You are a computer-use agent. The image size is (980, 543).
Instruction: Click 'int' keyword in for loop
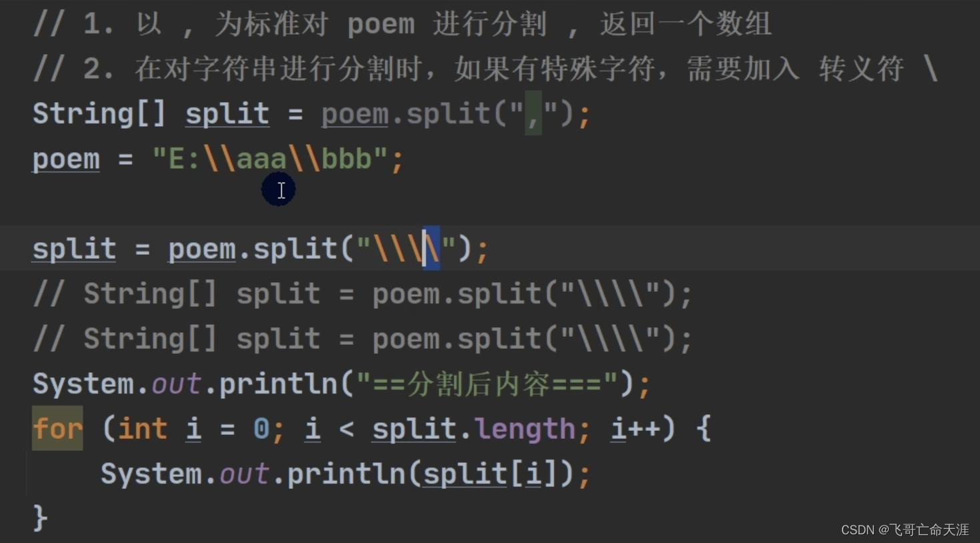point(143,428)
